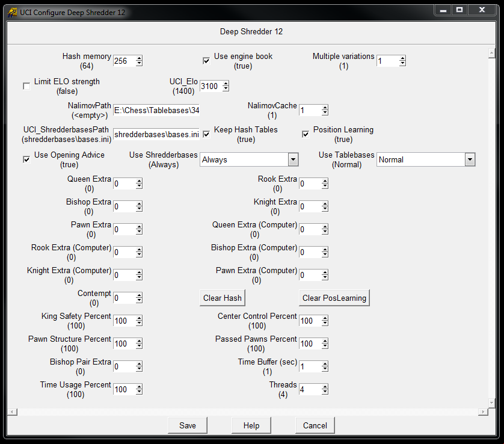Increase Bishop Extra (Computer) spinner value

point(325,250)
